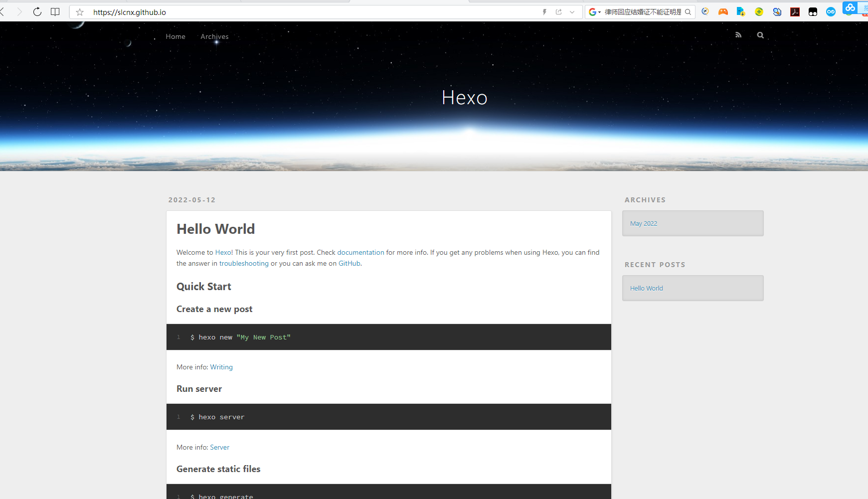Click the address bar URL slcnx.github.io
This screenshot has width=868, height=499.
(x=130, y=12)
